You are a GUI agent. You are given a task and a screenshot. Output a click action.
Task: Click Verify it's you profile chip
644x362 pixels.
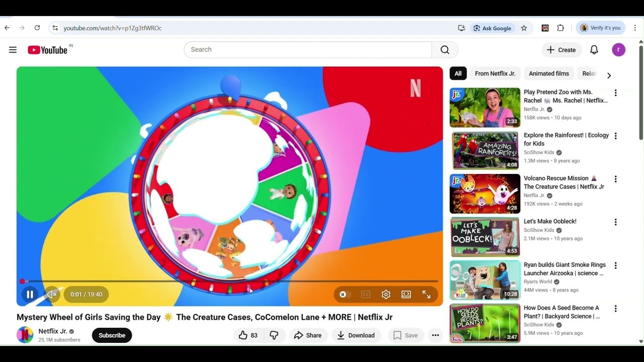[x=601, y=28]
